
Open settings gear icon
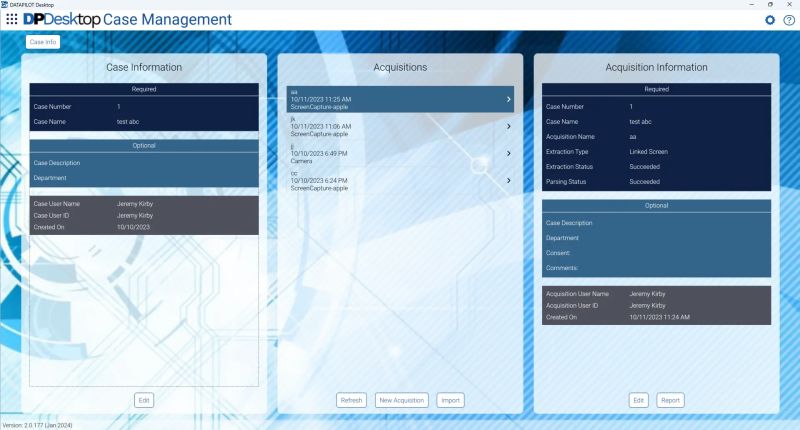coord(769,20)
